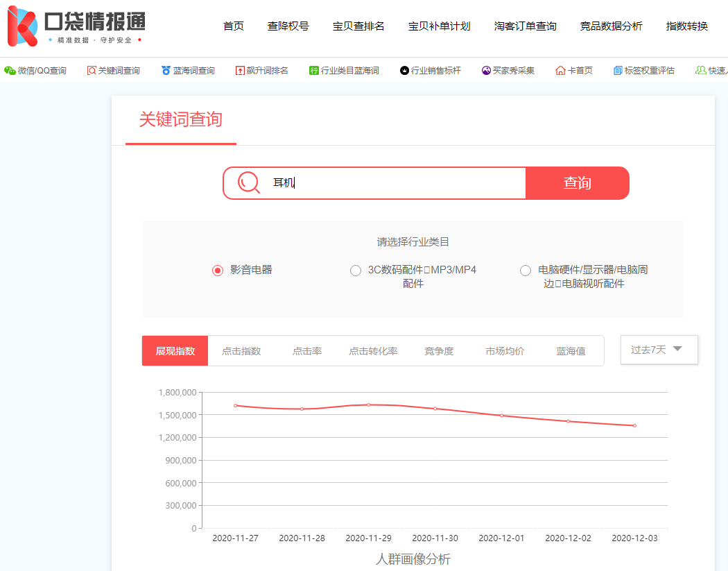Open 竞品数据分析 in the top navigation
The height and width of the screenshot is (571, 728).
611,26
